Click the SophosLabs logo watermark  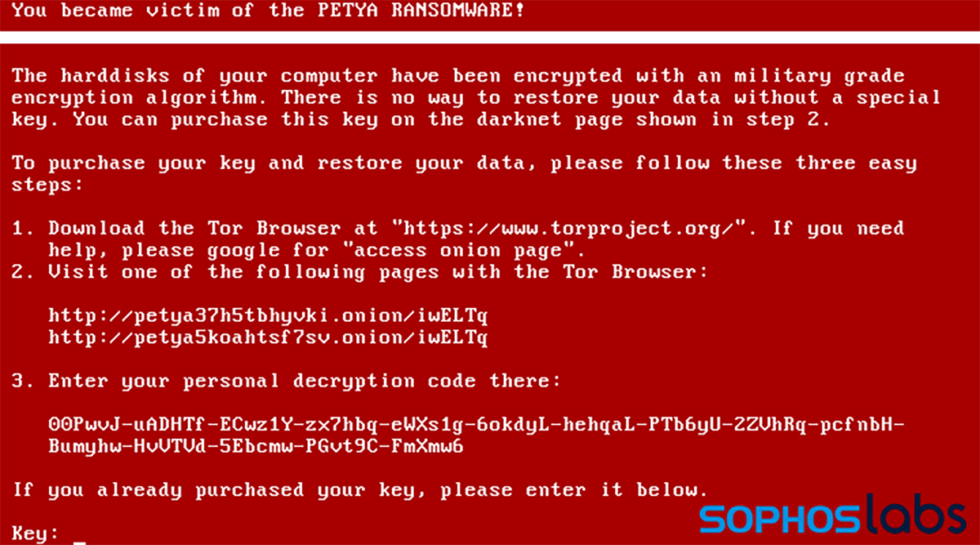(x=833, y=517)
